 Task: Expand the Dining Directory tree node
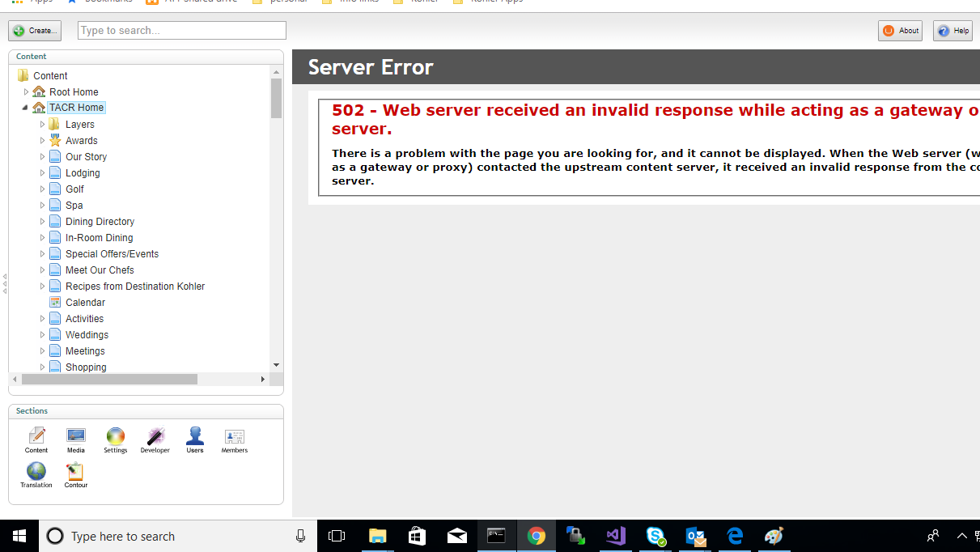coord(42,221)
